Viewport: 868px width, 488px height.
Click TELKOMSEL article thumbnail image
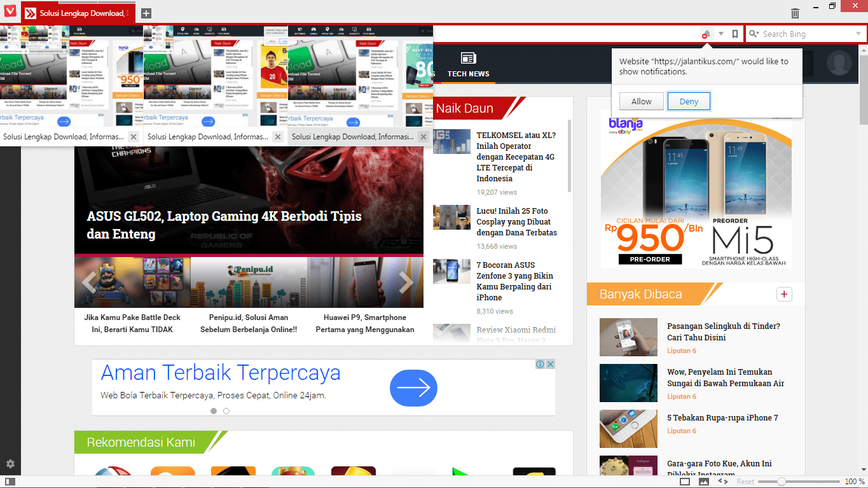click(x=451, y=142)
